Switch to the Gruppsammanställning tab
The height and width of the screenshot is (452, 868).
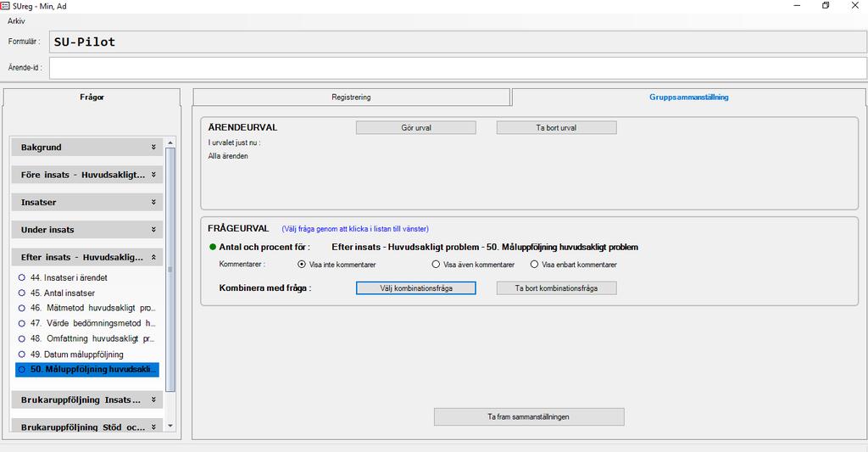688,97
